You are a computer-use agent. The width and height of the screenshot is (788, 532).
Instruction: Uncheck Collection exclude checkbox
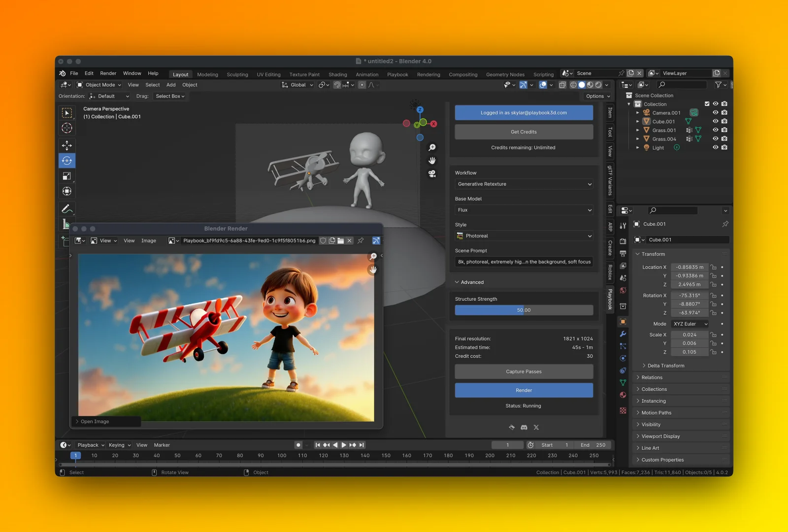[x=707, y=104]
